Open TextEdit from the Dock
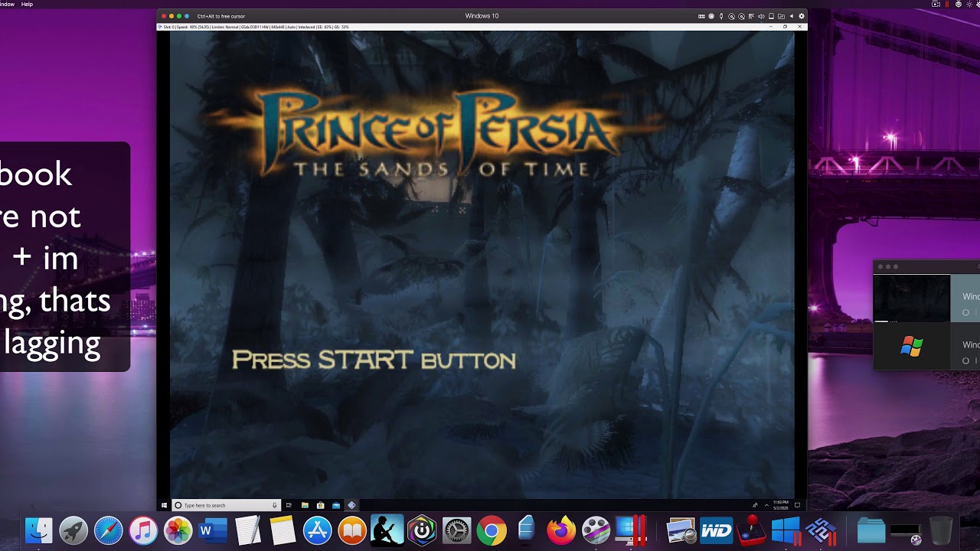 pos(247,530)
